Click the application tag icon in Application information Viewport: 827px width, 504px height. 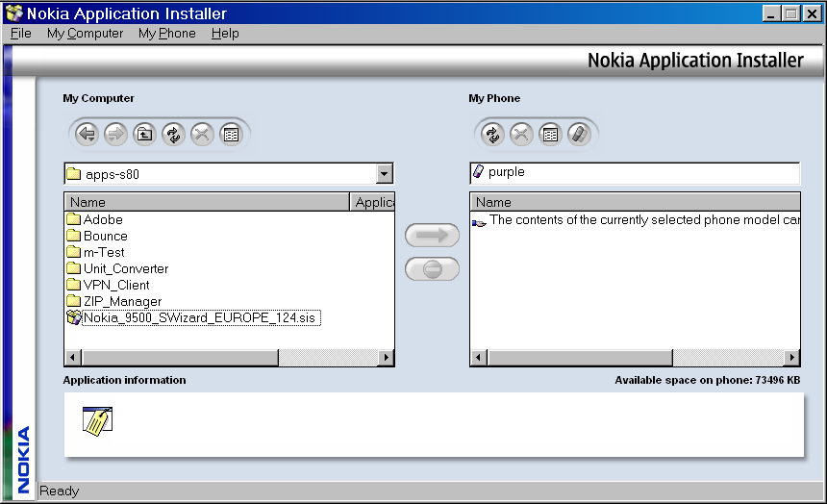[x=97, y=421]
